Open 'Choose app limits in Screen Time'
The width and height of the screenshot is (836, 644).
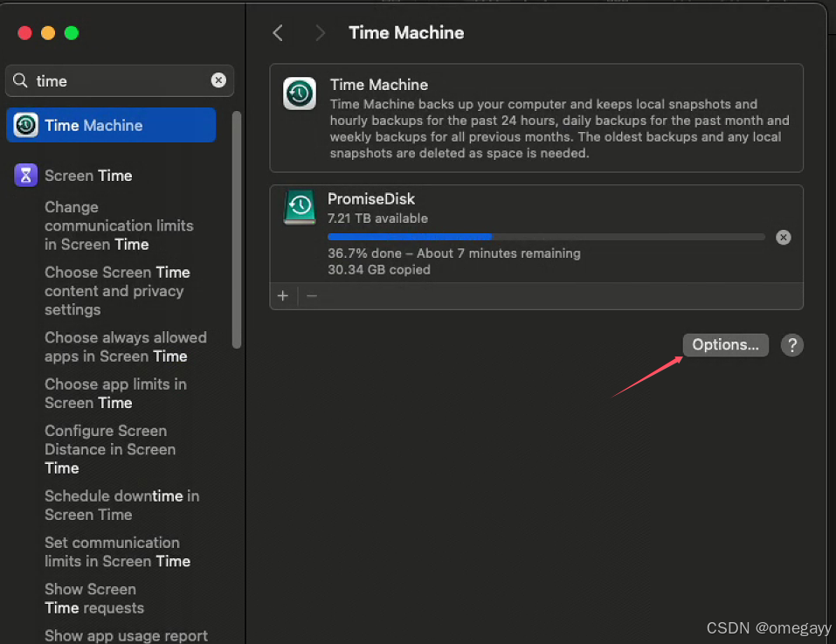(x=115, y=393)
